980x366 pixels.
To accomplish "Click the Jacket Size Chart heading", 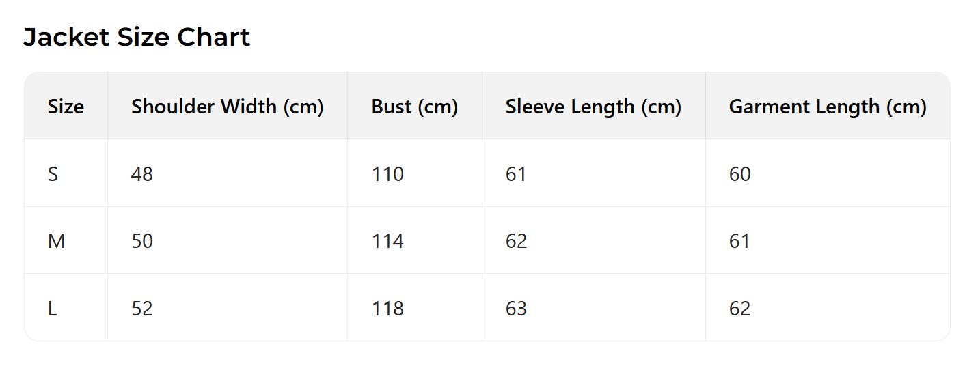I will coord(137,37).
